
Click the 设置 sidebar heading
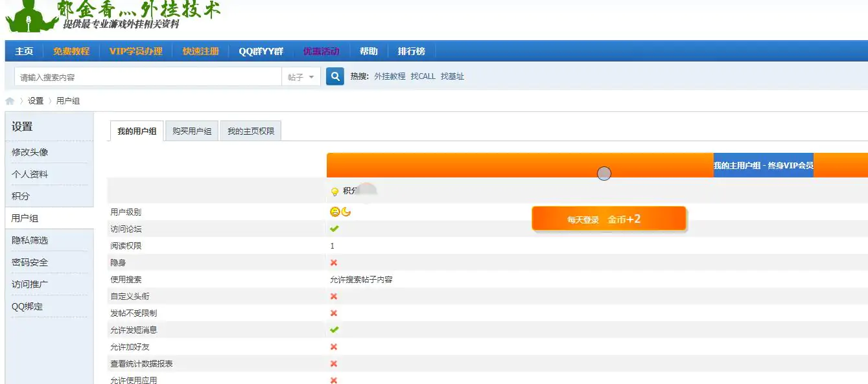(22, 126)
